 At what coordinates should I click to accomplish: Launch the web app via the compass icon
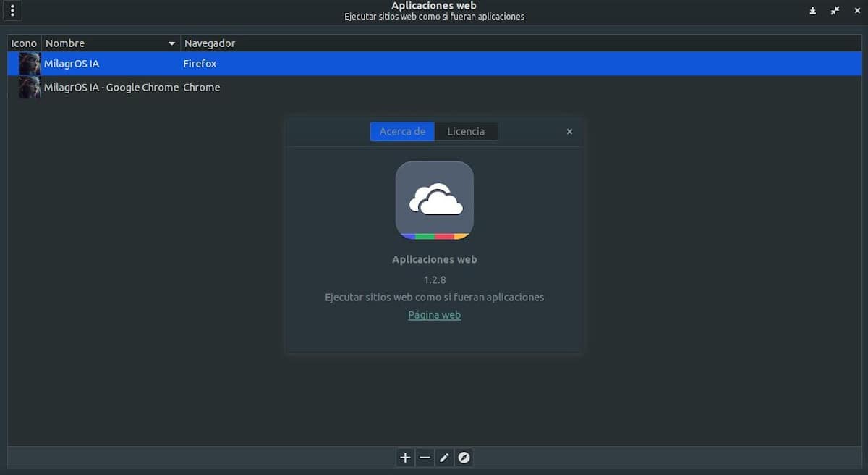tap(464, 458)
